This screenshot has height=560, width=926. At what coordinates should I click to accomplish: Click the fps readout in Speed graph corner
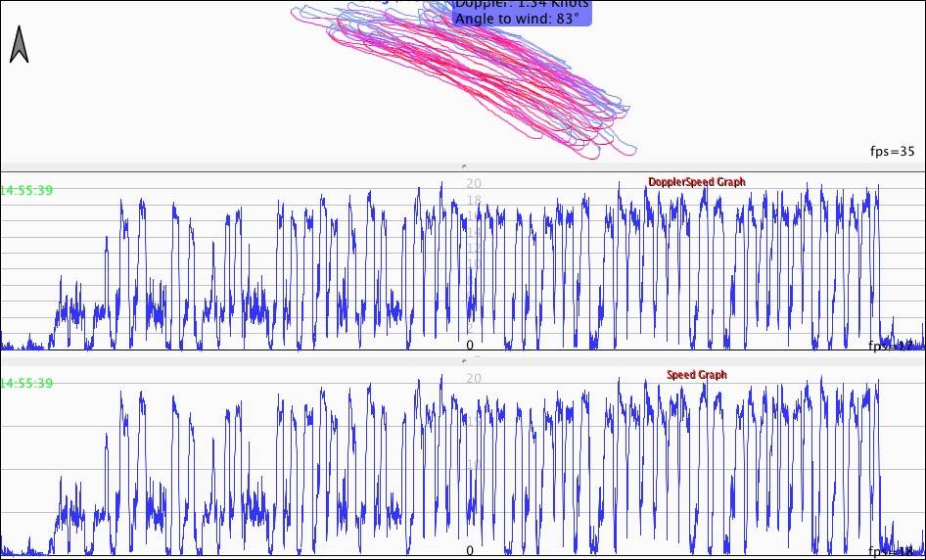click(x=895, y=551)
